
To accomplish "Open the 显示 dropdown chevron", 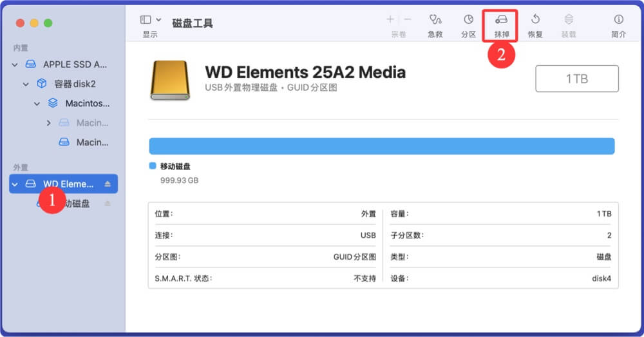I will click(158, 20).
